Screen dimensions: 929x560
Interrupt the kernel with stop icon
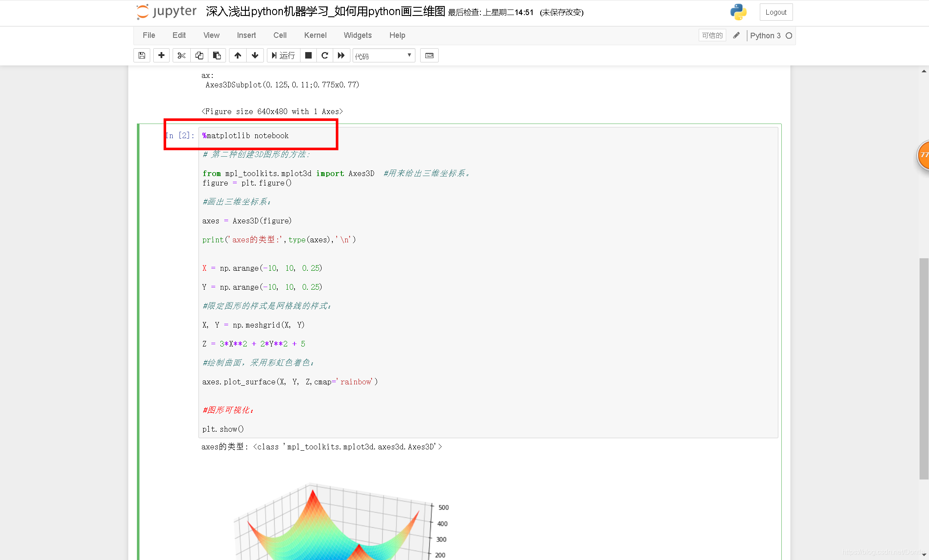pyautogui.click(x=308, y=55)
